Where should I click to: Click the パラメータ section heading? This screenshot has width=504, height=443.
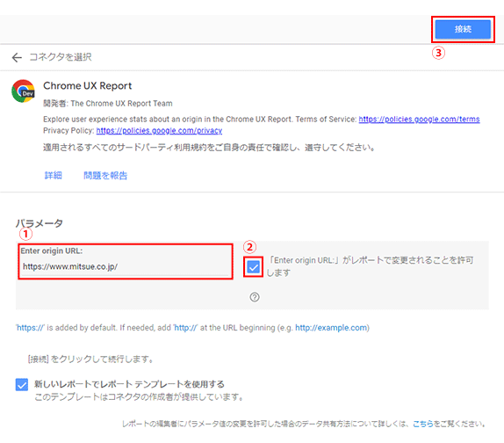(x=40, y=223)
